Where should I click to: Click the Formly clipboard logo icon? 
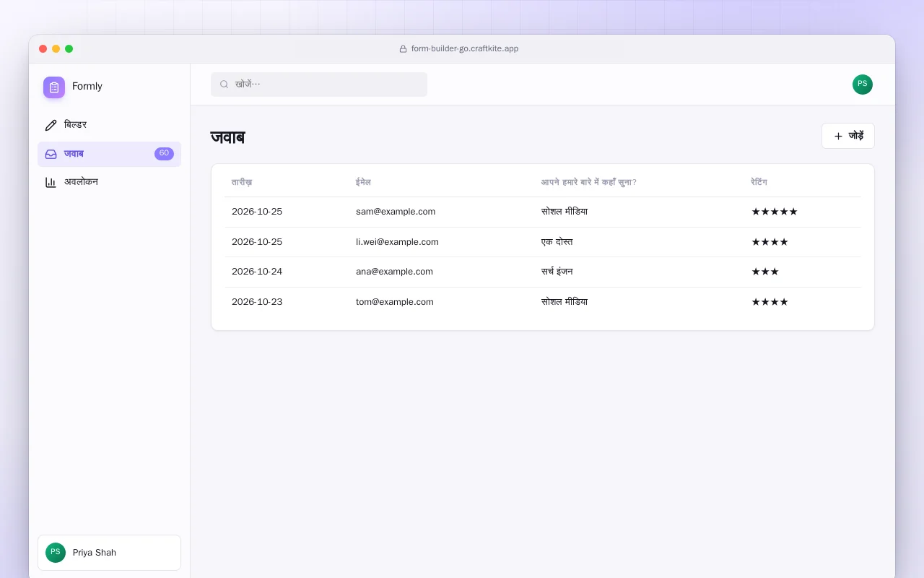(54, 87)
